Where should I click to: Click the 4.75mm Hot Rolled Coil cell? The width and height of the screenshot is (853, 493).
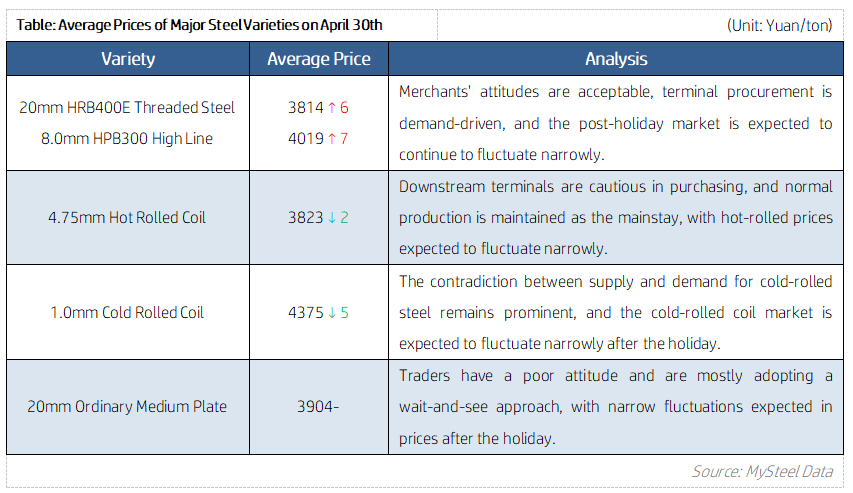tap(127, 217)
